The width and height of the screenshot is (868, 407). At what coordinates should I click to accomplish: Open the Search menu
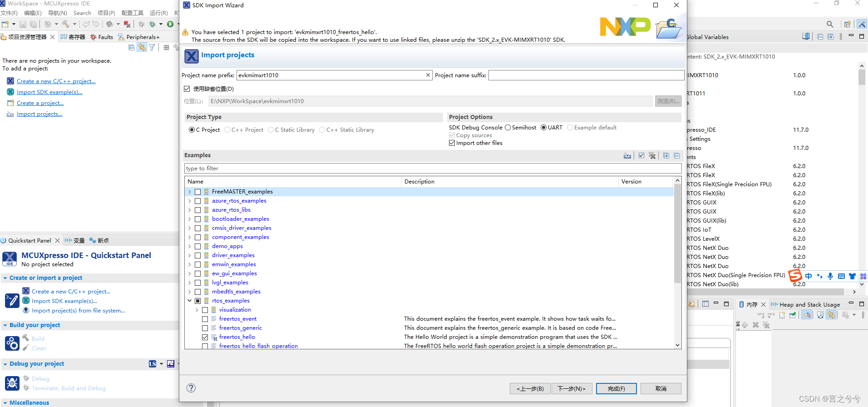[82, 13]
